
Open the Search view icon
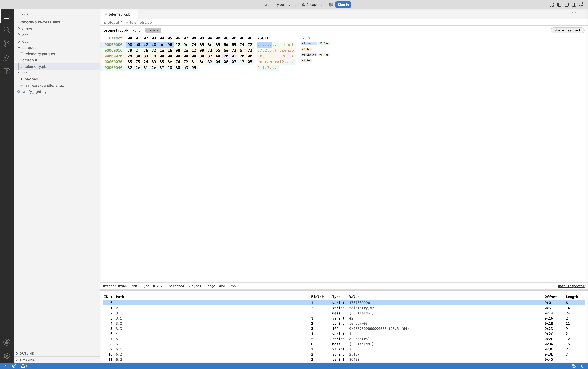click(x=7, y=30)
